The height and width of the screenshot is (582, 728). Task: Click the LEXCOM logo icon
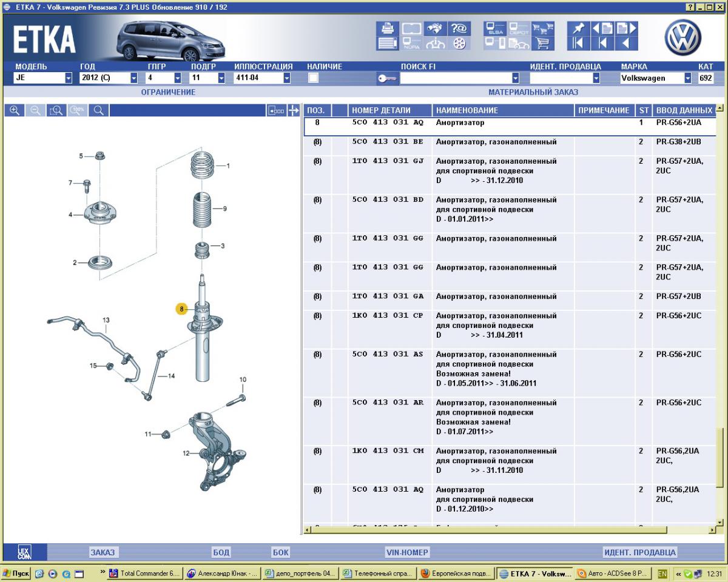pyautogui.click(x=24, y=552)
